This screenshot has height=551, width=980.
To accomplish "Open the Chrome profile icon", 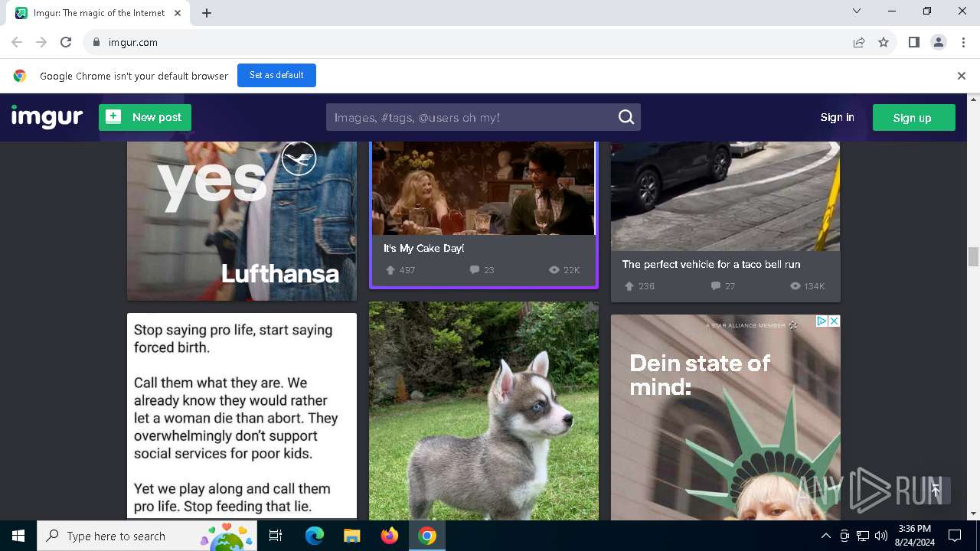I will pos(939,42).
